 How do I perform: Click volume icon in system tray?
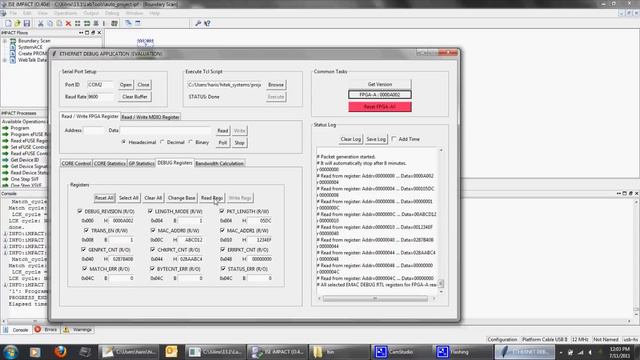590,352
